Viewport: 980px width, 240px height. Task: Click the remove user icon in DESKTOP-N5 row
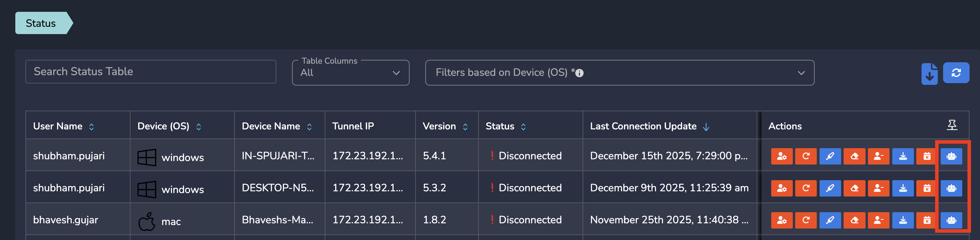point(878,188)
